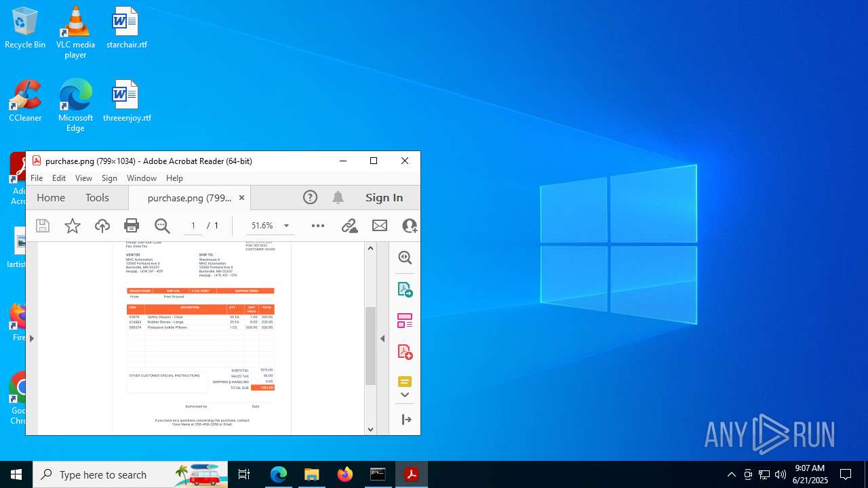
Task: Close the purchase.png document tab
Action: tap(241, 198)
